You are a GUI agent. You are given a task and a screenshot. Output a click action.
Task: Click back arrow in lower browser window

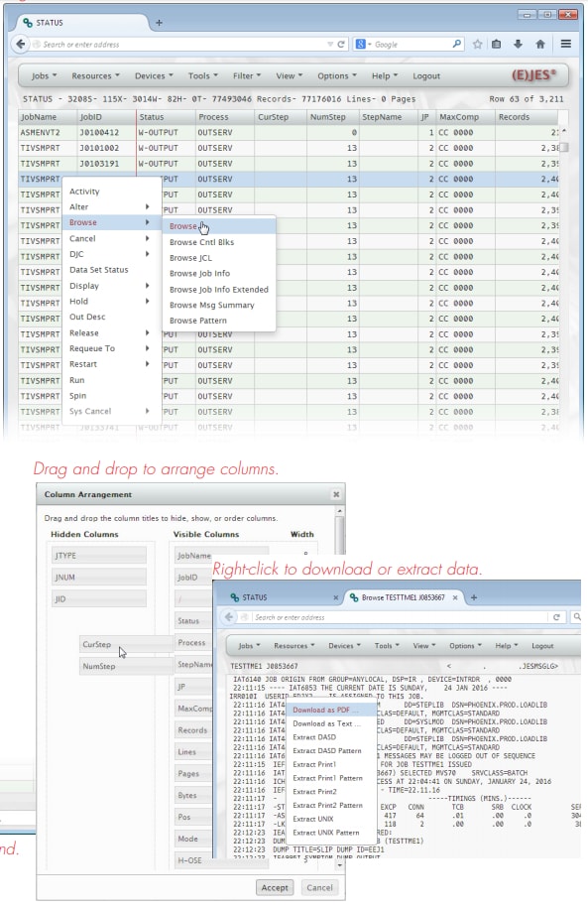229,617
